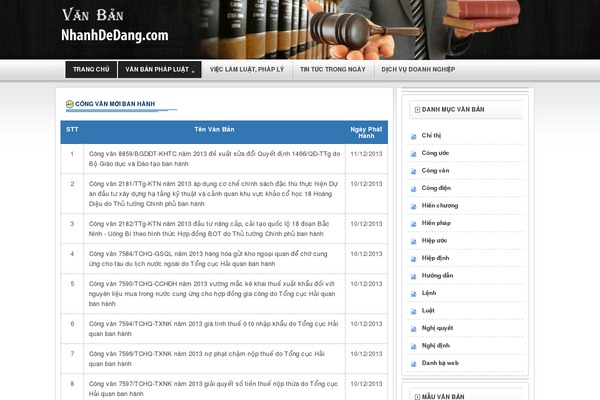Click the square icon beside Mẫu văn bản
The width and height of the screenshot is (600, 400).
coord(417,397)
